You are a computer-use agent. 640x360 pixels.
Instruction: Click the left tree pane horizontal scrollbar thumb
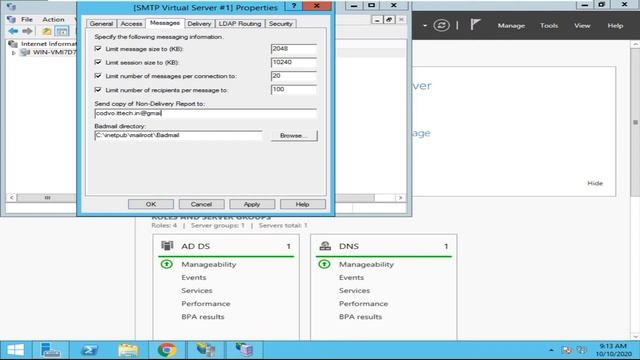click(x=47, y=198)
